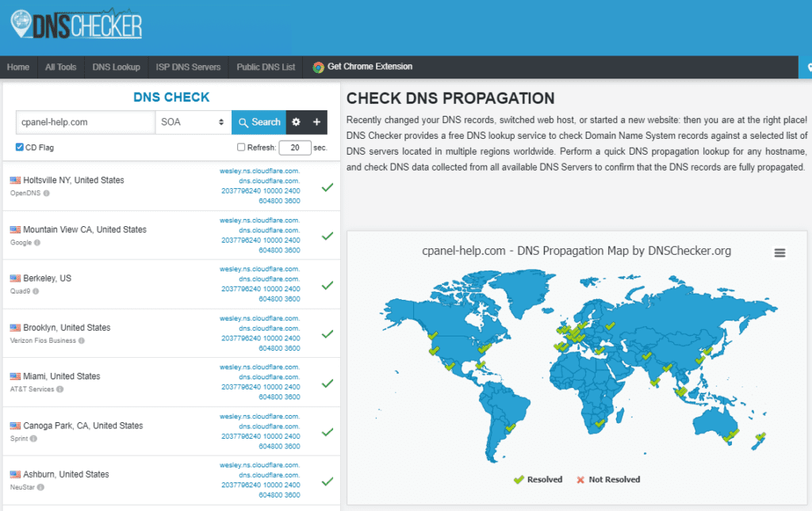Toggle the Not Resolved legend item

coord(608,479)
